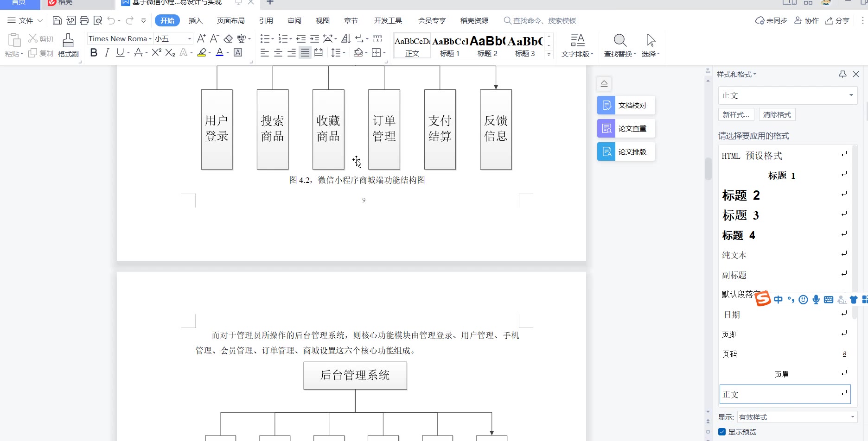Pin the 样式和格式 panel
The image size is (868, 441).
[842, 74]
